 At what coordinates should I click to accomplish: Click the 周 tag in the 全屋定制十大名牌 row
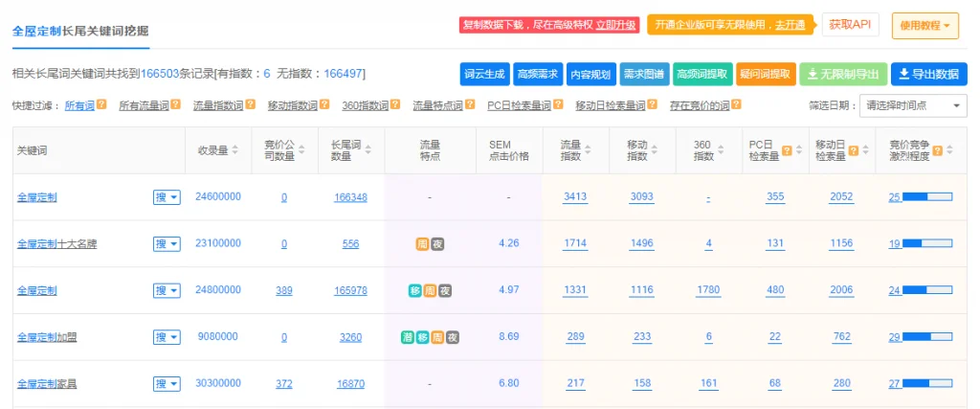[x=422, y=244]
